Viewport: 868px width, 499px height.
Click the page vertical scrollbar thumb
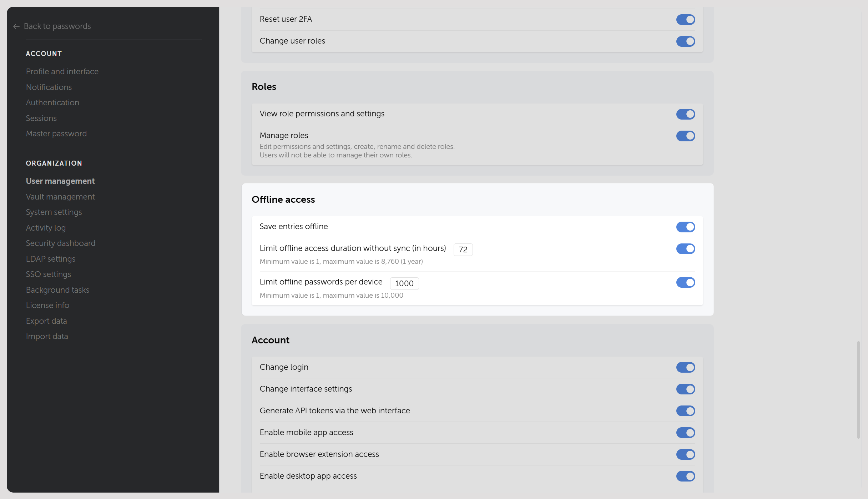click(858, 390)
